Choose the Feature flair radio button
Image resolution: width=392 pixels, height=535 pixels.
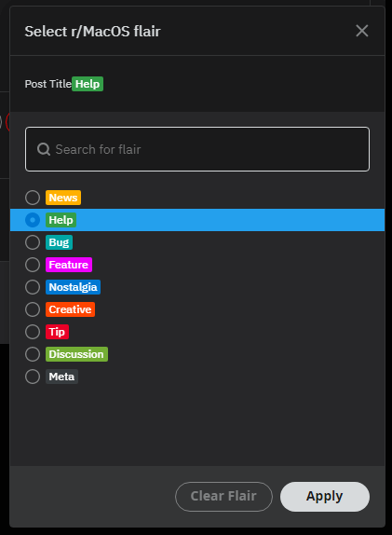pos(33,265)
